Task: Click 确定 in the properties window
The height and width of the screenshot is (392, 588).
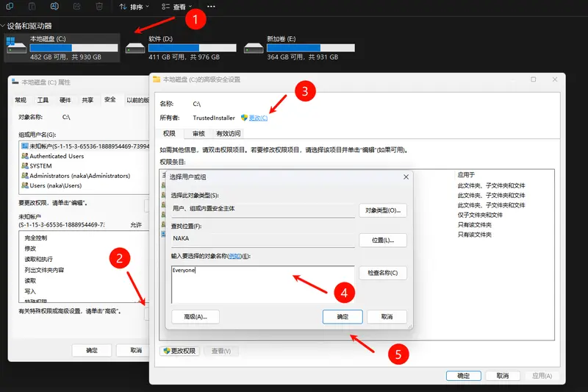Action: 92,350
